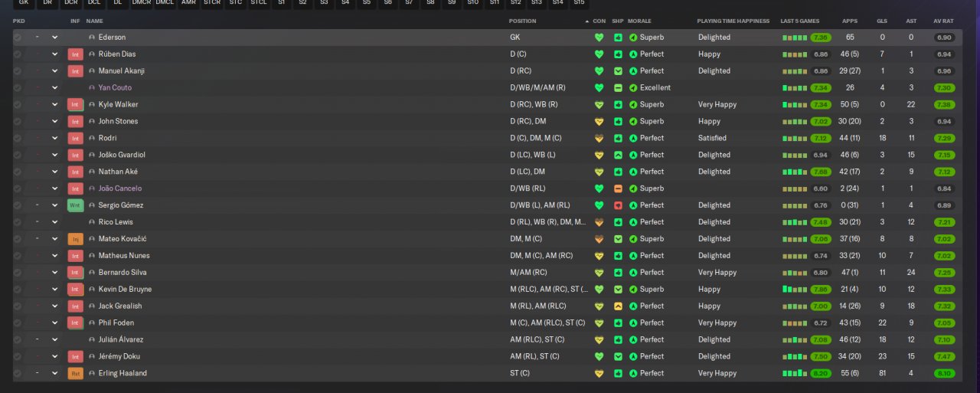The image size is (980, 393).
Task: Click Sergio Gómez's red sharpness icon
Action: 618,205
